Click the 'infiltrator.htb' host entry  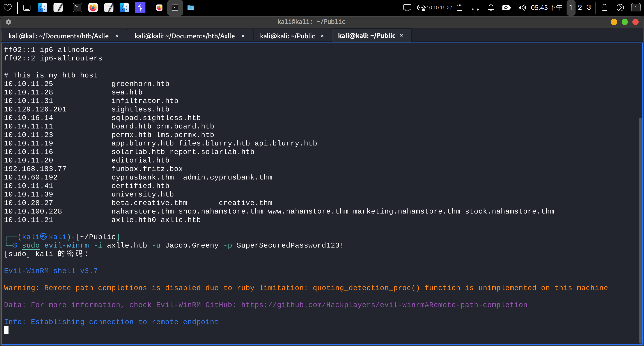[x=145, y=101]
